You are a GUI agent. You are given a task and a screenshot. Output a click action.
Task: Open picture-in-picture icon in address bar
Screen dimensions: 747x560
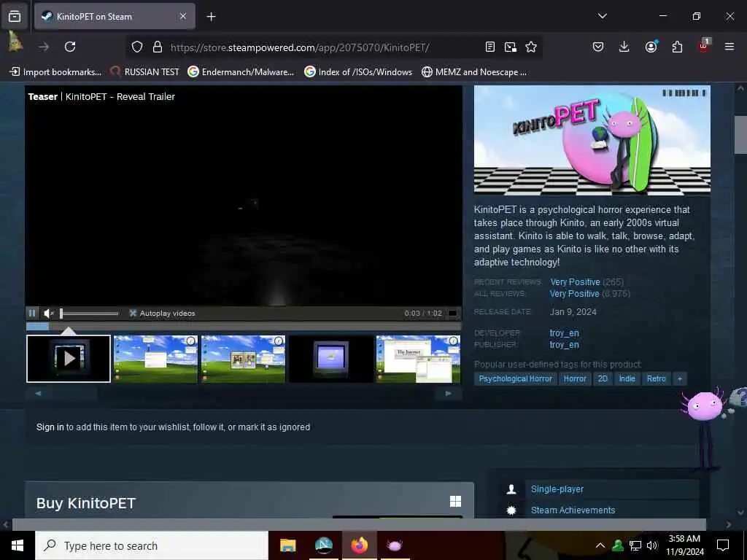coord(510,47)
